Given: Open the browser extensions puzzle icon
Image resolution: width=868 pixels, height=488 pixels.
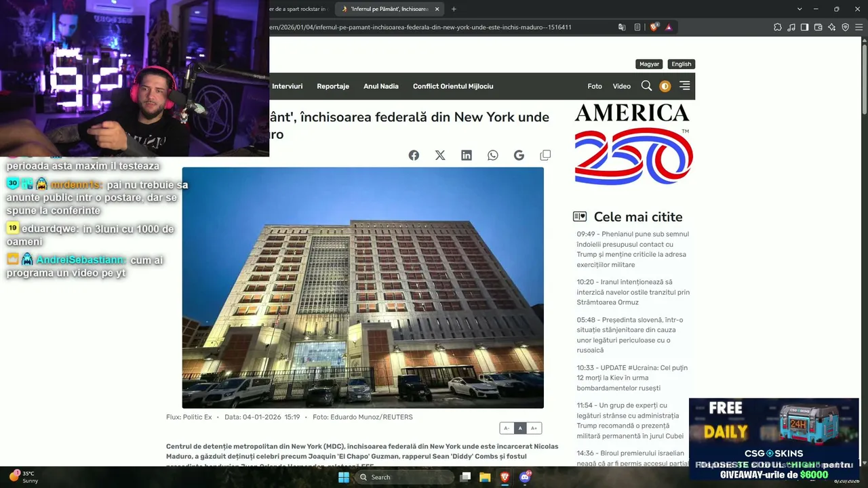Looking at the screenshot, I should [x=778, y=27].
